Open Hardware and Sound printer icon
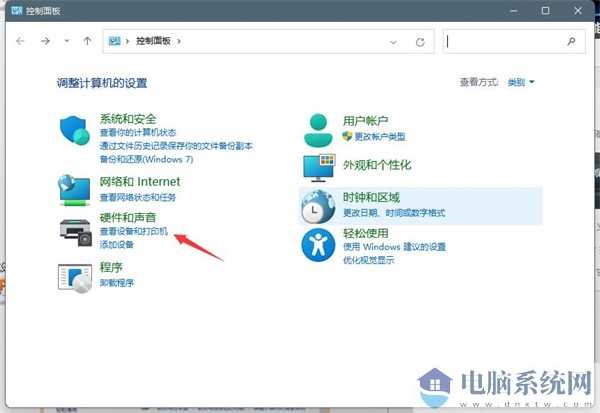The width and height of the screenshot is (600, 413). (76, 232)
